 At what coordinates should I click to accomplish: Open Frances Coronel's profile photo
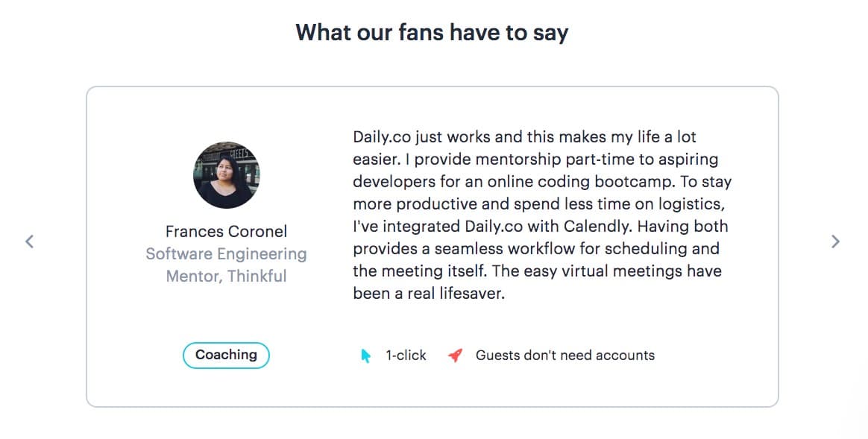pyautogui.click(x=226, y=174)
